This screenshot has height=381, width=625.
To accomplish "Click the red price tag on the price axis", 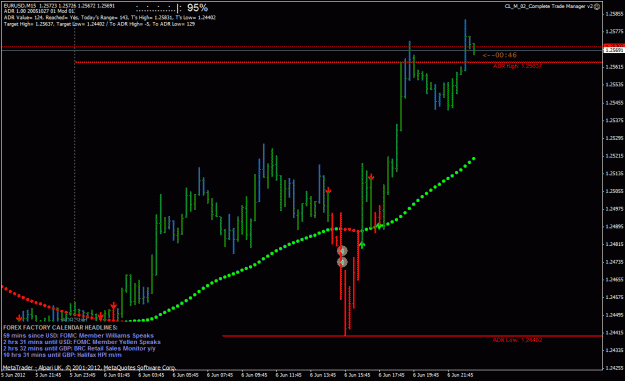I will coord(614,46).
